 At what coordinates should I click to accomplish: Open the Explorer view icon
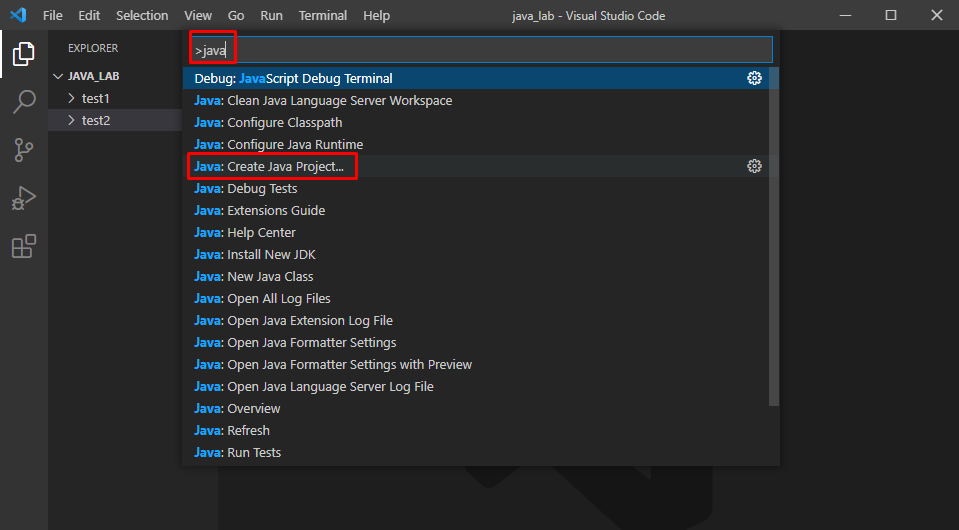[x=24, y=54]
